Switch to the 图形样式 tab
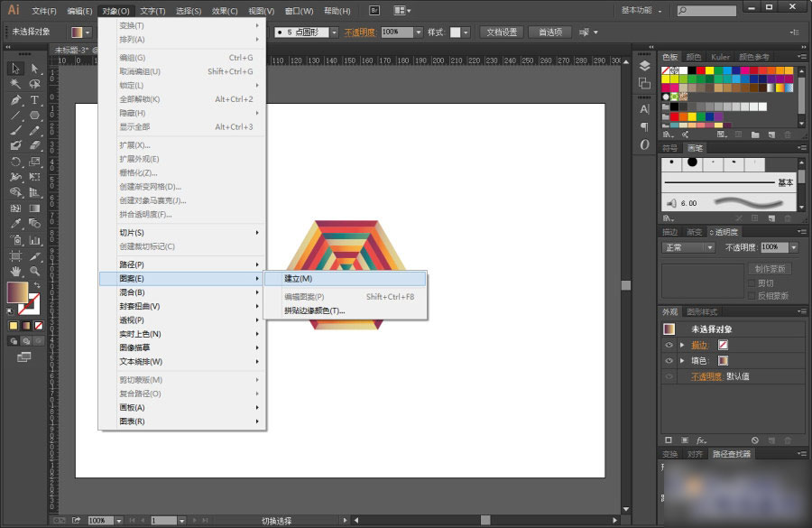 pyautogui.click(x=702, y=312)
